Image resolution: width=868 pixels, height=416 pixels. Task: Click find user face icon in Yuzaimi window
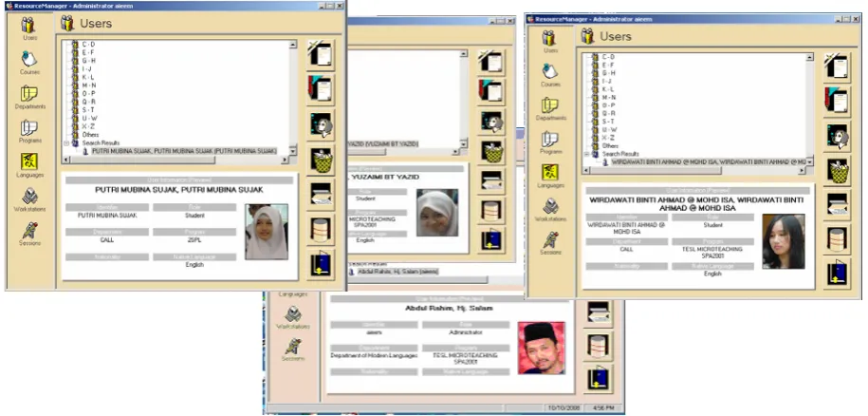[491, 122]
